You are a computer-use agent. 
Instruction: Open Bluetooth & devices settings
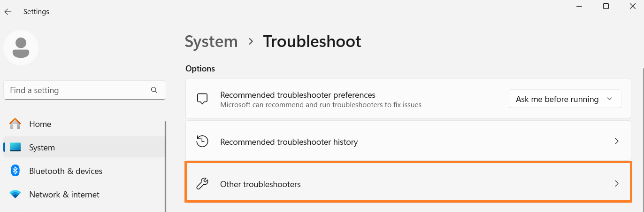(x=65, y=171)
